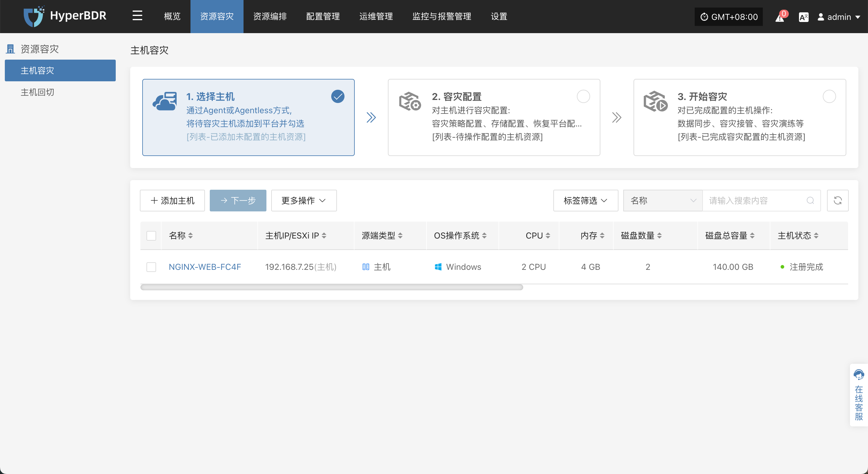The image size is (868, 474).
Task: Click the 添加主机 button
Action: point(172,201)
